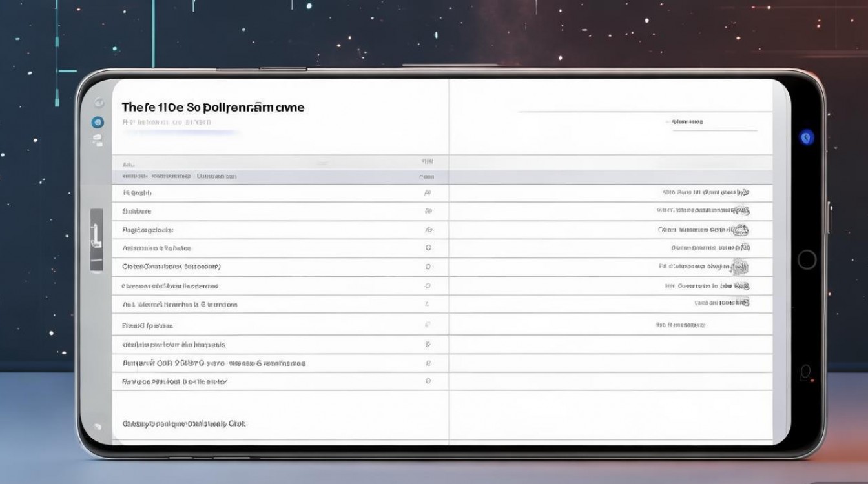The image size is (868, 484).
Task: Tap the scribbled icon ending the third right-column row
Action: (x=740, y=229)
